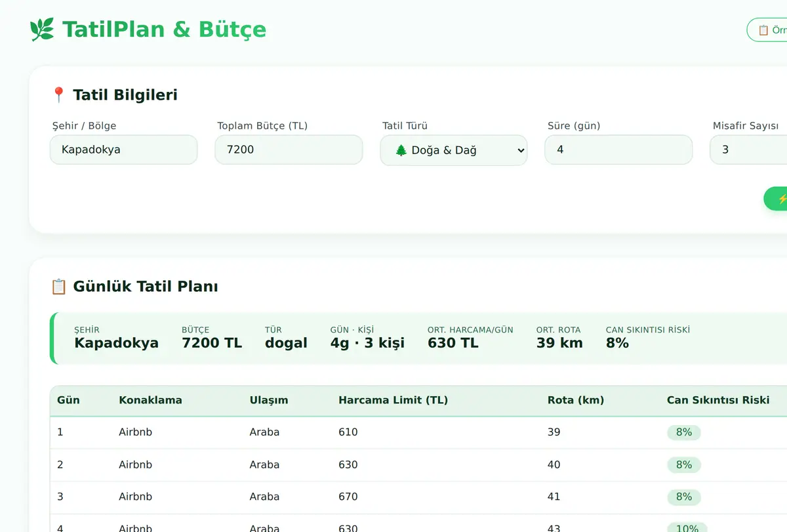Click into the Misafir Sayısı input field
787x532 pixels.
coord(748,150)
